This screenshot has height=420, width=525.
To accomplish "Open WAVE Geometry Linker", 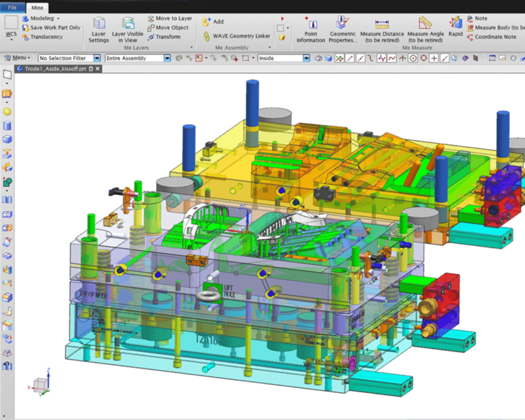I will click(236, 36).
